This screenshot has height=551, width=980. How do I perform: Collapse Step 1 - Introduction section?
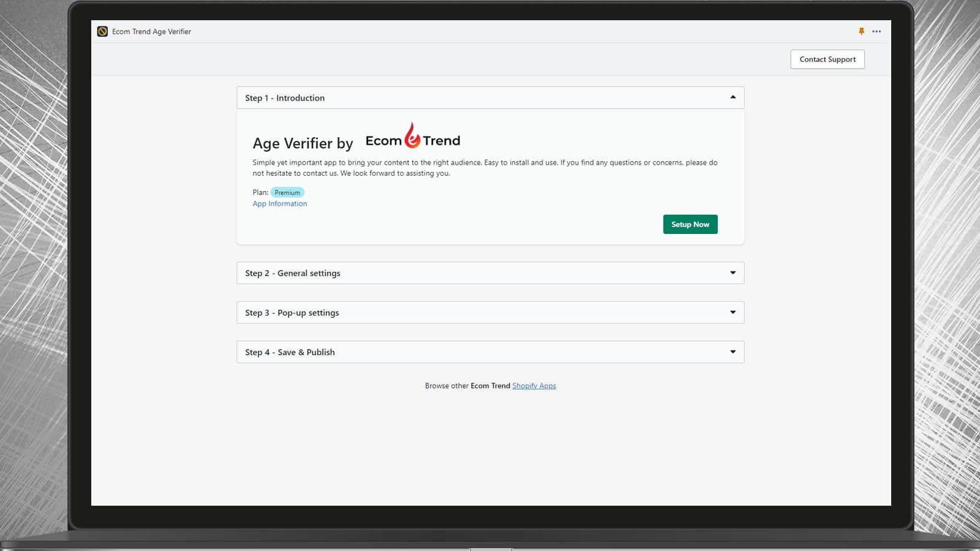(x=733, y=97)
